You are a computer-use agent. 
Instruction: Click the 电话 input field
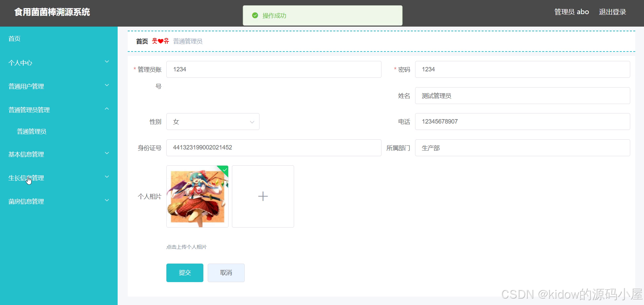tap(522, 122)
